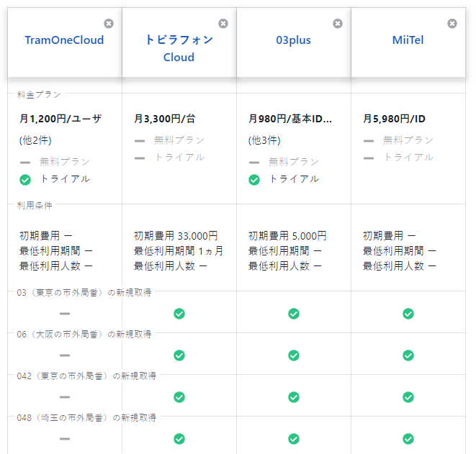Click 03plus's check mark for 042 number
The height and width of the screenshot is (454, 476).
coord(294,397)
